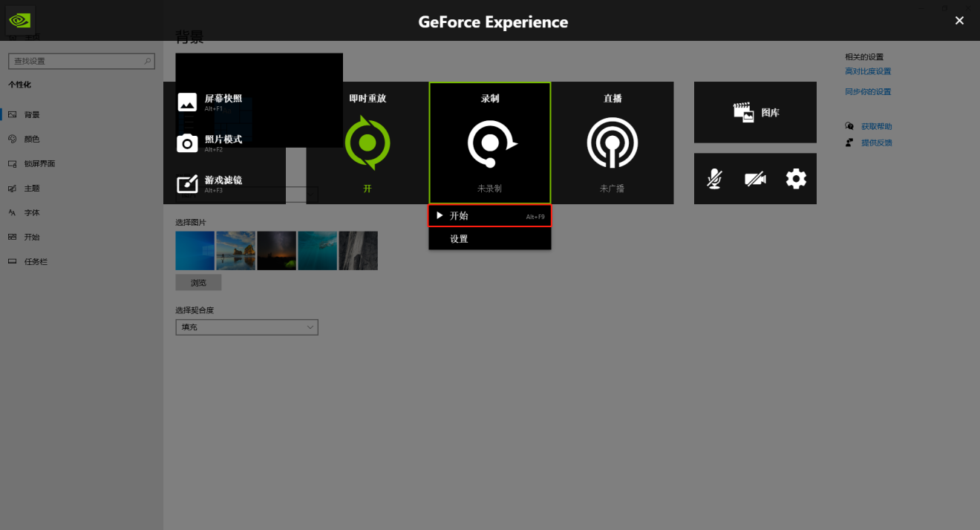980x530 pixels.
Task: Select 开始 to start recording
Action: (x=490, y=216)
